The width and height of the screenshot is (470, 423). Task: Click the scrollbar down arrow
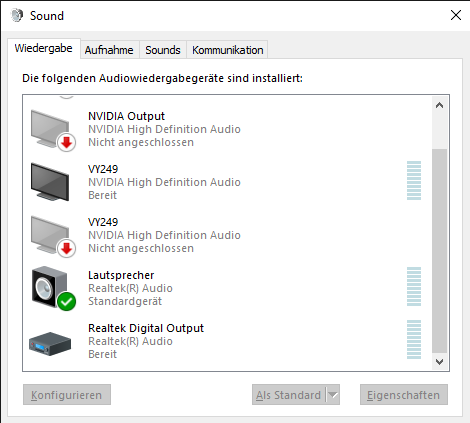440,361
